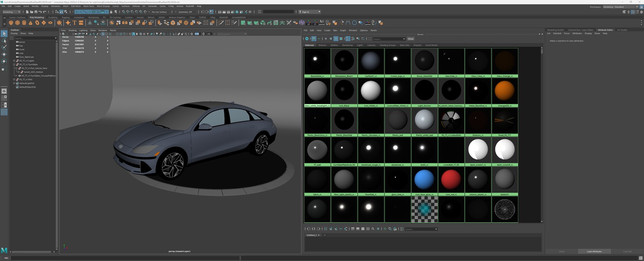Switch to the Textures tab in Hypershade

(x=322, y=45)
